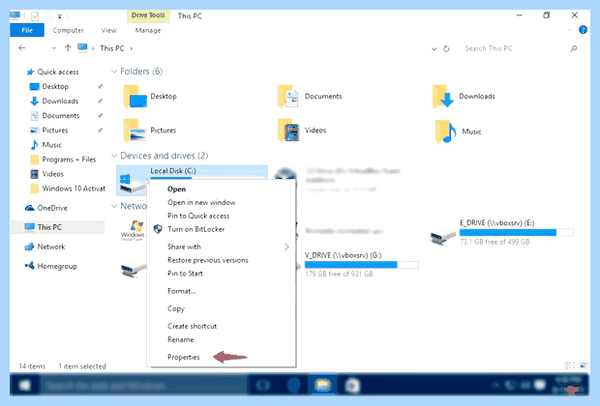Viewport: 600px width, 406px height.
Task: Click This PC in the address bar
Action: [x=112, y=48]
